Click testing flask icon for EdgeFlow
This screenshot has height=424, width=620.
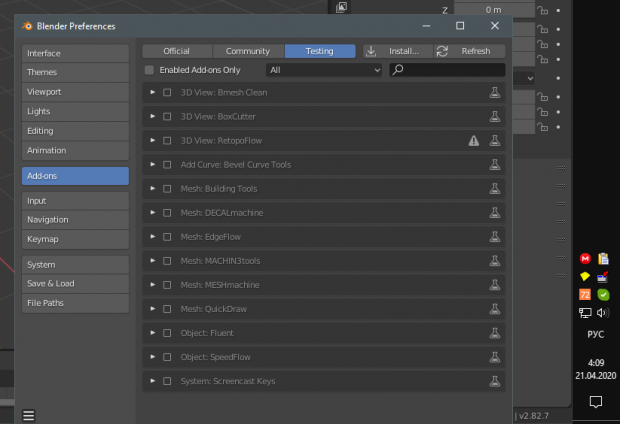495,237
